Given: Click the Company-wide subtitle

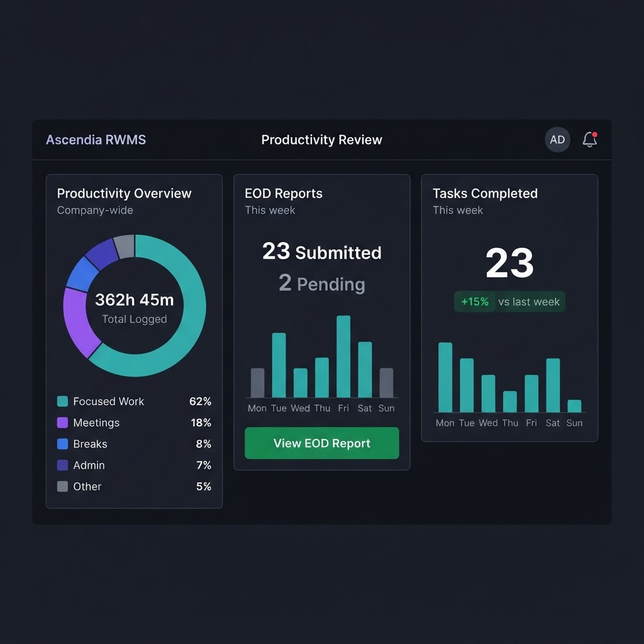Looking at the screenshot, I should (95, 210).
